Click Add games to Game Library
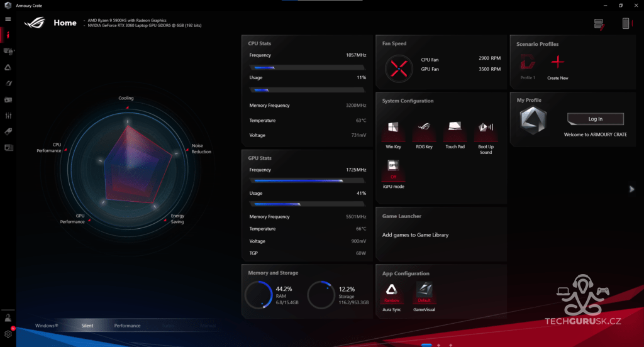The height and width of the screenshot is (347, 644). pos(415,235)
